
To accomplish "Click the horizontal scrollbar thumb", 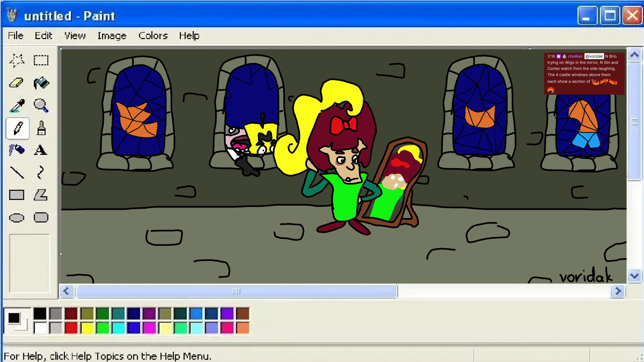I will 236,291.
